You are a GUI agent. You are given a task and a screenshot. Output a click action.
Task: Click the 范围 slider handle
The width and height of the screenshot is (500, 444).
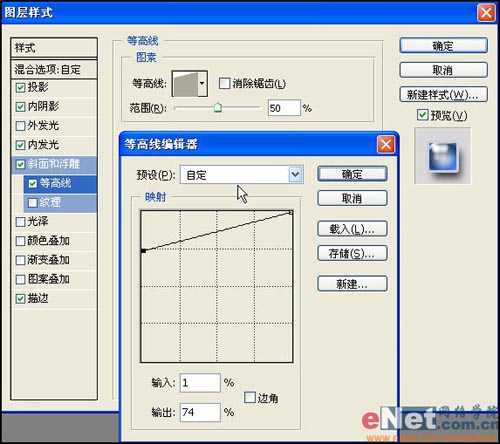(218, 108)
